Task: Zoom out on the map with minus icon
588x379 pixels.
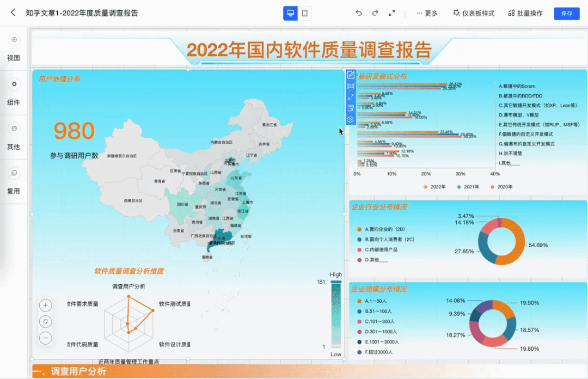Action: [46, 338]
